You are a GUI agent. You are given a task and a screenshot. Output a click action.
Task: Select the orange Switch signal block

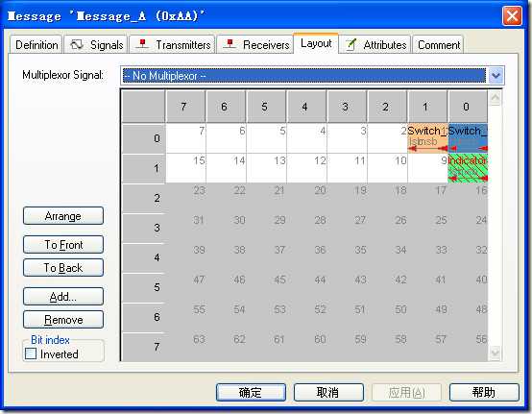(427, 138)
